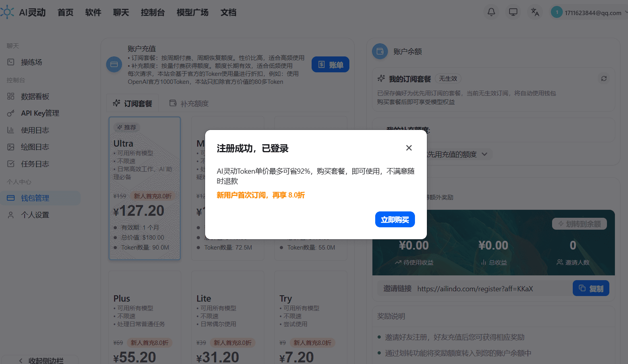628x364 pixels.
Task: Click the invite link URL field
Action: pos(475,289)
